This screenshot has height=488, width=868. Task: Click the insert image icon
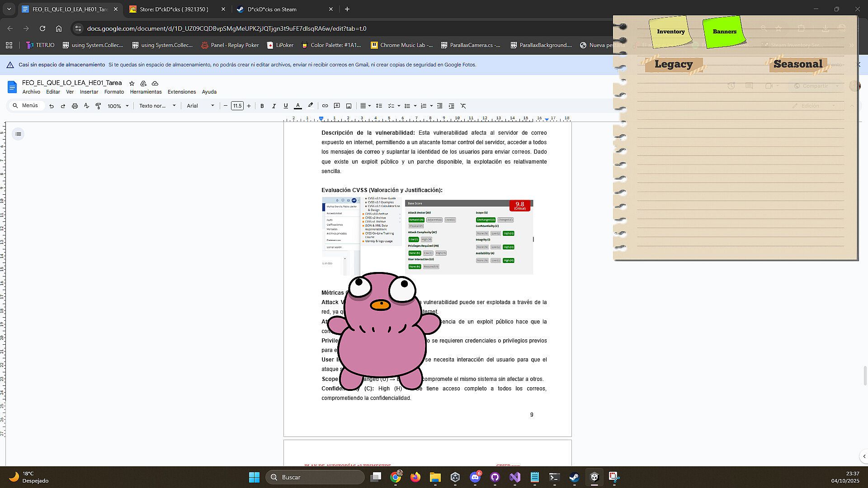349,106
